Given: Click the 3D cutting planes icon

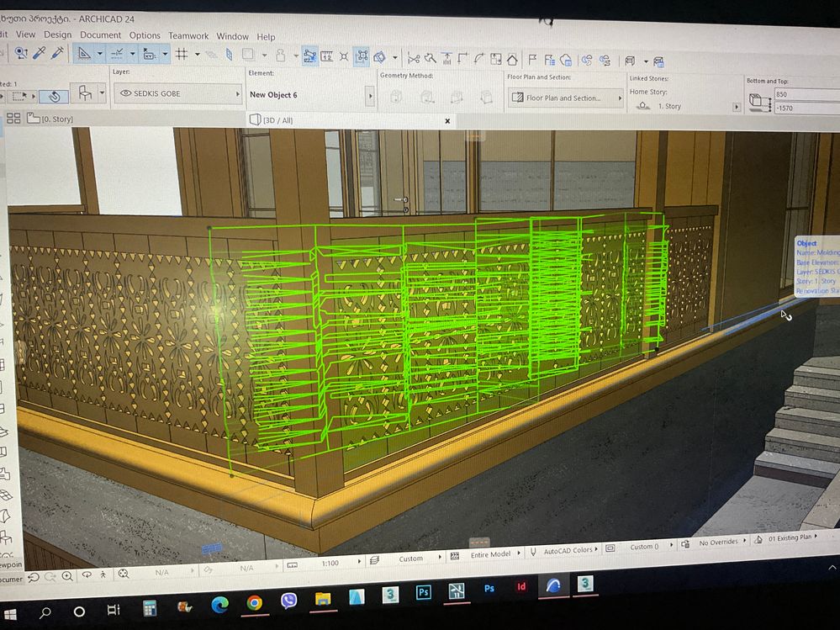Looking at the screenshot, I should (379, 57).
